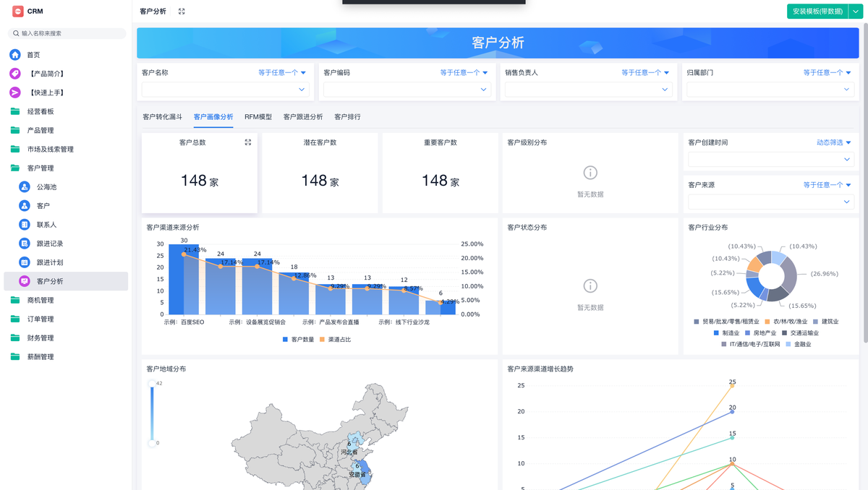Click the 薪酬管理 folder icon
This screenshot has width=868, height=490.
coord(15,356)
